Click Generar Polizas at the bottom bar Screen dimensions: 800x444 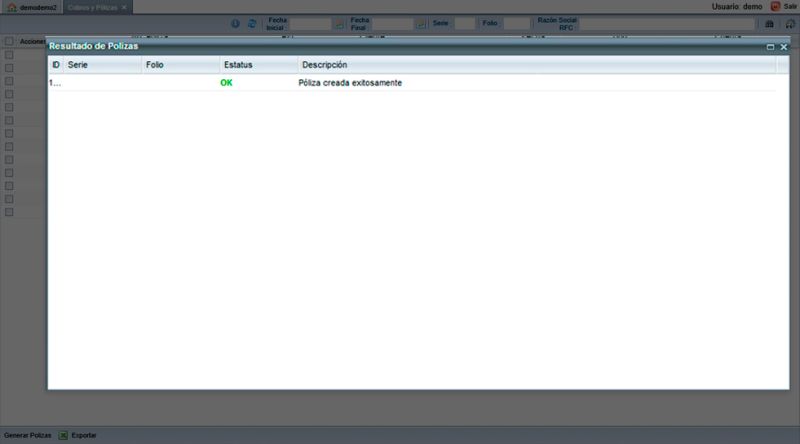tap(28, 435)
